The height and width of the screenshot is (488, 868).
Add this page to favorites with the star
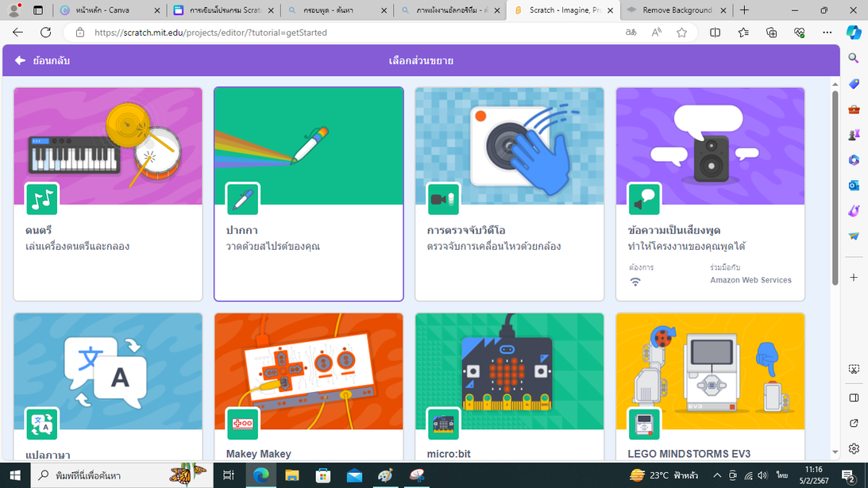(x=682, y=33)
